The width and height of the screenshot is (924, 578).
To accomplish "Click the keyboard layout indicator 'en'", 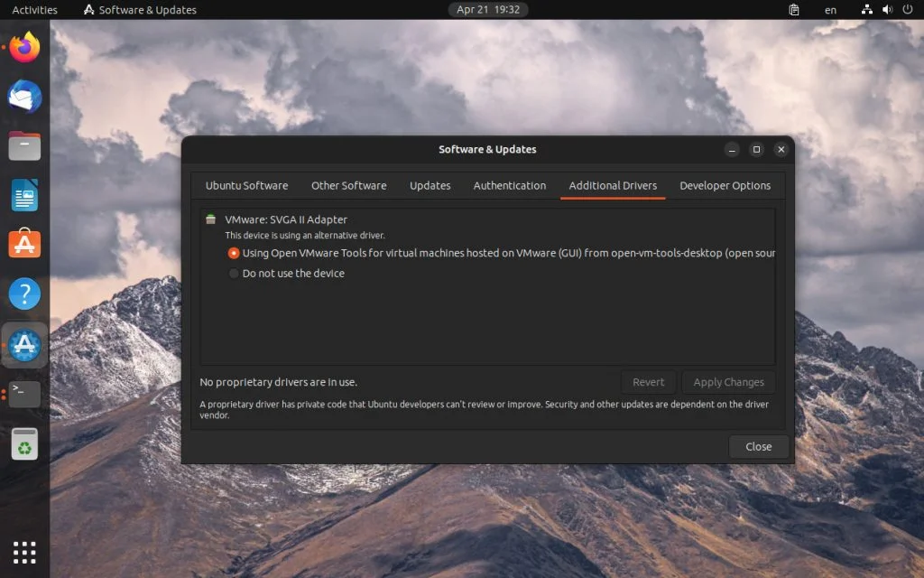I will pyautogui.click(x=830, y=9).
